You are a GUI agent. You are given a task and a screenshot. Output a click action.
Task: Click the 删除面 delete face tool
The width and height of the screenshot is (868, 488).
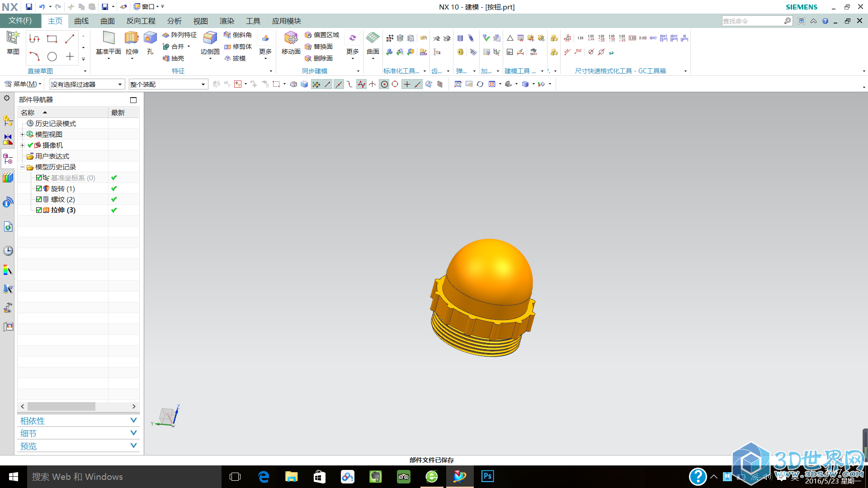pyautogui.click(x=319, y=58)
